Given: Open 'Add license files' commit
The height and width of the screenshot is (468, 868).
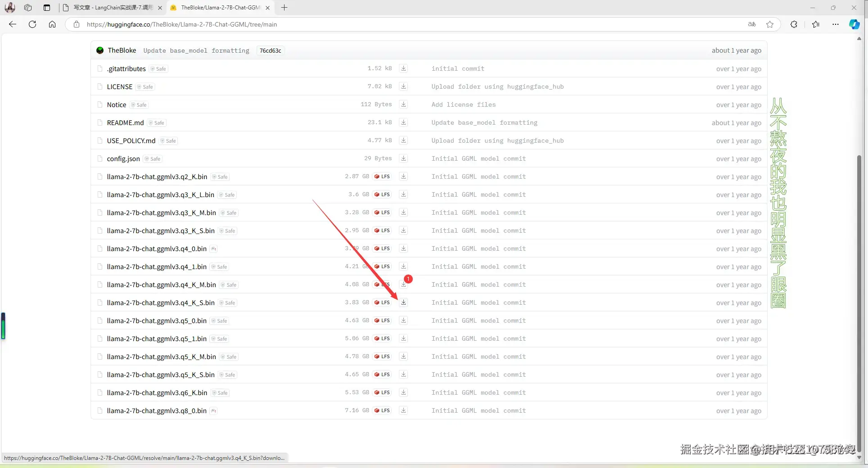Looking at the screenshot, I should click(464, 104).
